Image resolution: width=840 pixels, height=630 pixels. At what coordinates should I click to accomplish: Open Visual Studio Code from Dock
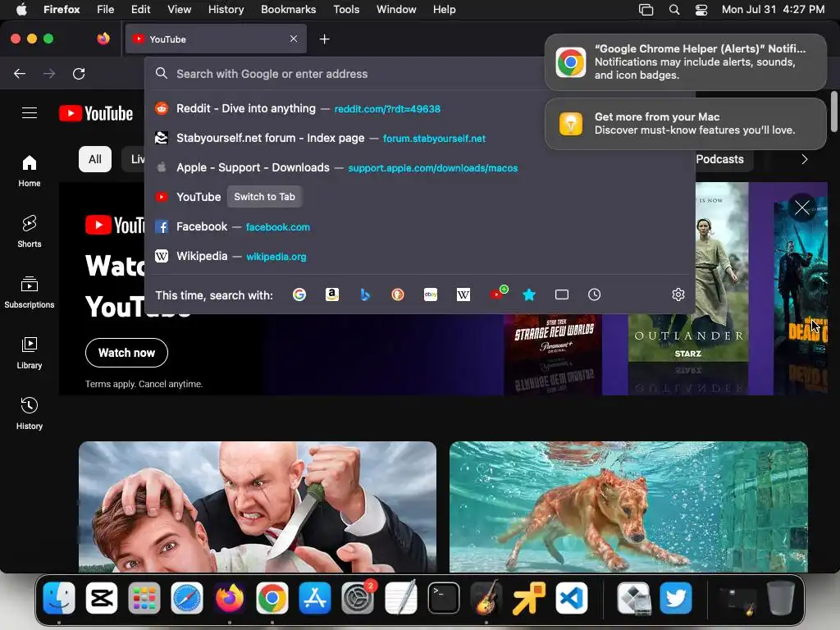click(x=572, y=598)
